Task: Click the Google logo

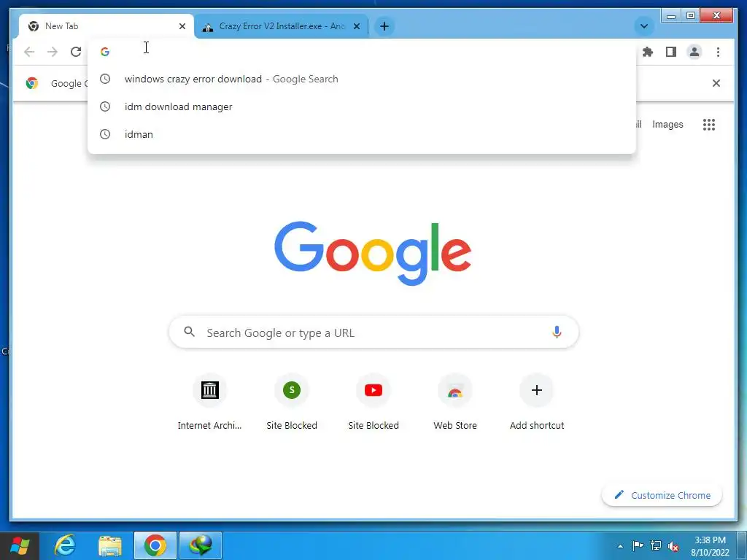Action: pos(373,253)
